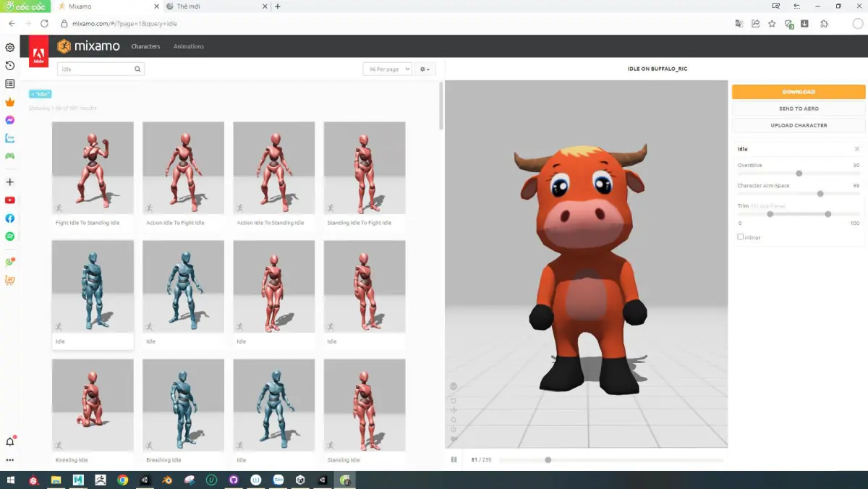Add a sidebar shortcut with plus icon

pyautogui.click(x=10, y=182)
